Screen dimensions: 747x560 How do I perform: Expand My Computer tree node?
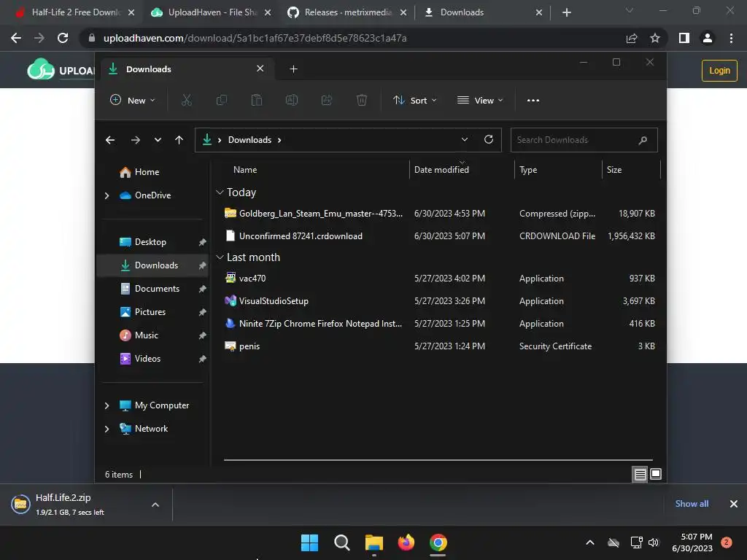107,405
